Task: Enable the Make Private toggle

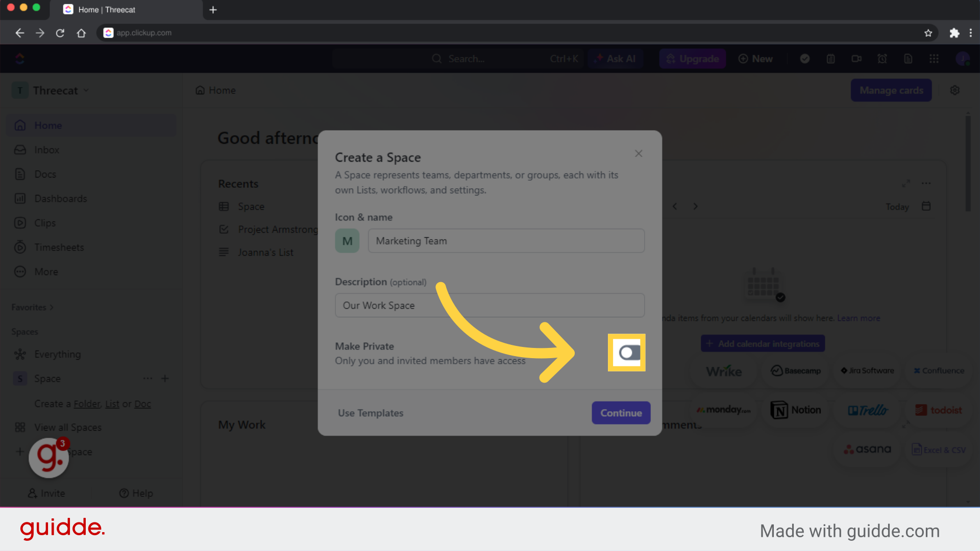Action: 627,353
